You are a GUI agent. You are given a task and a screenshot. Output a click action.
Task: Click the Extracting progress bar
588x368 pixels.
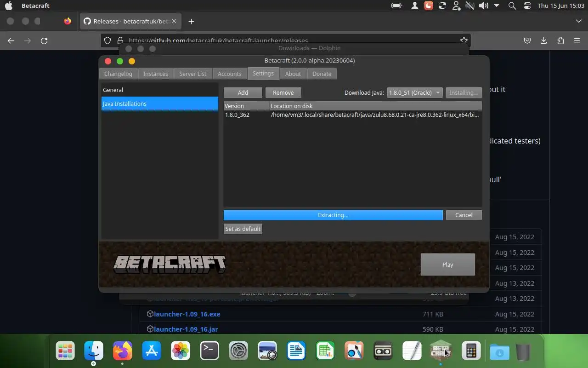(x=333, y=215)
